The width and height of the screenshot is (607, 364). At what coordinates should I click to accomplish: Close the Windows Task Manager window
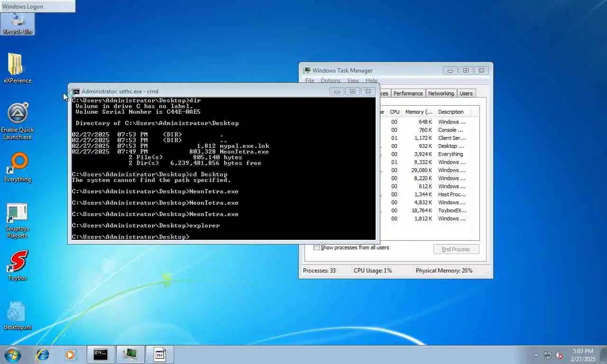pos(481,71)
